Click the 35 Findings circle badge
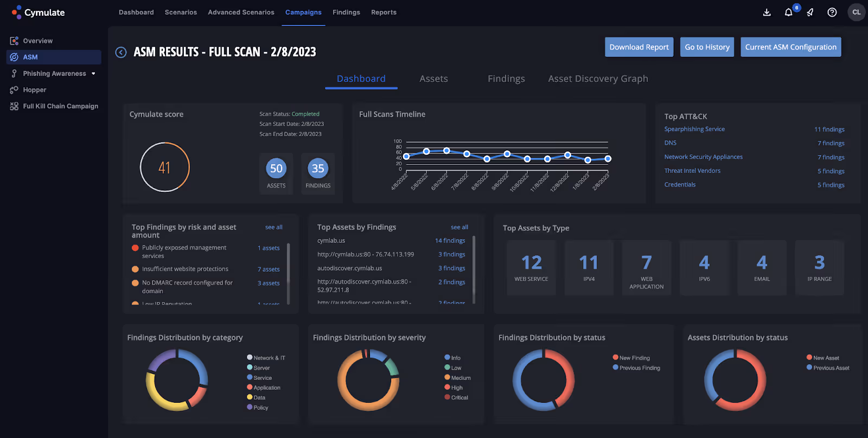This screenshot has height=438, width=868. click(318, 169)
